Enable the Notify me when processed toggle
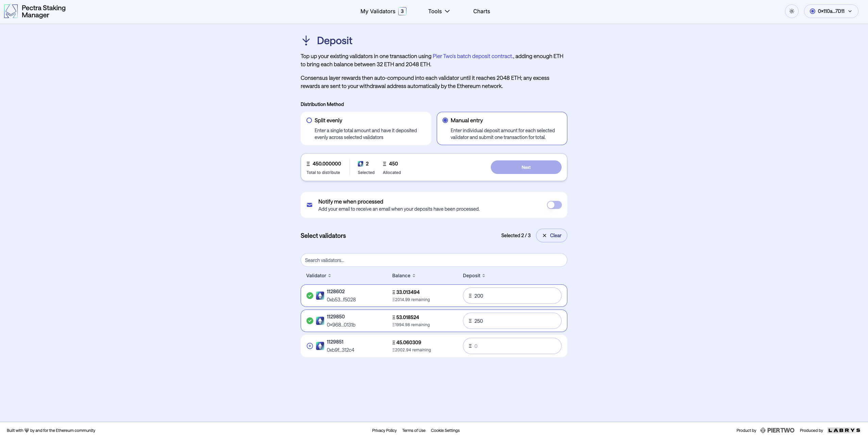 554,205
